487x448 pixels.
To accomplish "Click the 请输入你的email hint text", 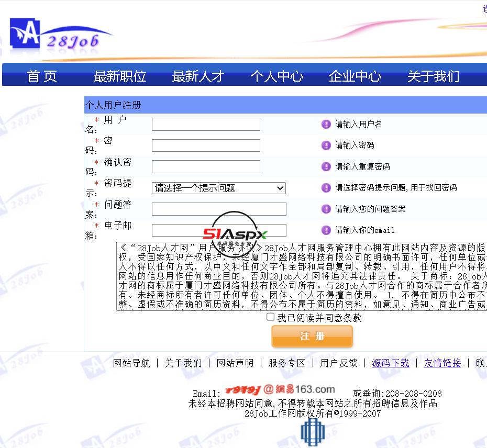I will point(365,230).
